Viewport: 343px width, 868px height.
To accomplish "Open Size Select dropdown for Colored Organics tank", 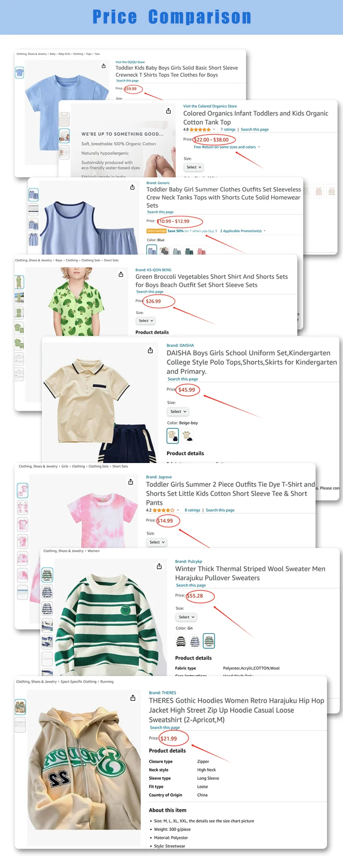I will [x=194, y=167].
